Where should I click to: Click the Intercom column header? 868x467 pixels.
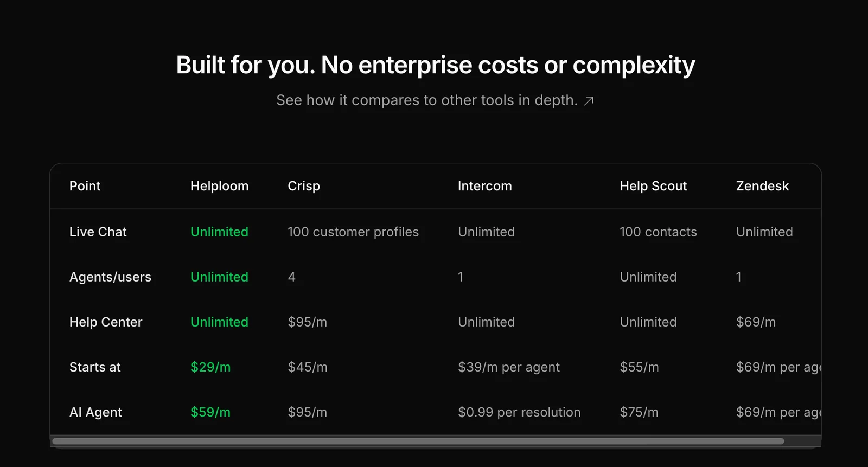(484, 186)
